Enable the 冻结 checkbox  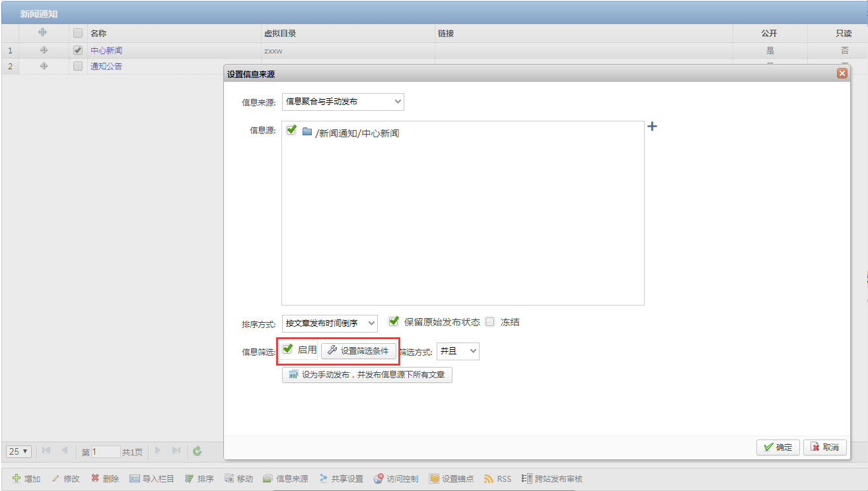(490, 322)
